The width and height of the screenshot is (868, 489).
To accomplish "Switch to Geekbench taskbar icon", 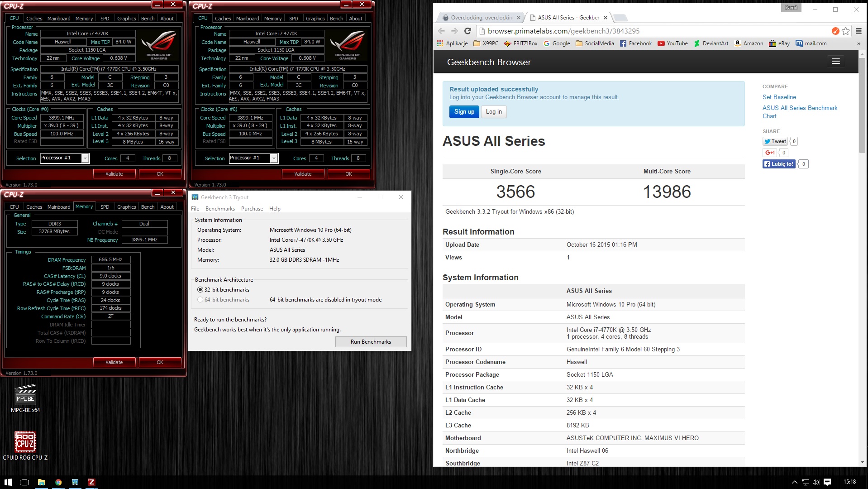I will tap(75, 482).
